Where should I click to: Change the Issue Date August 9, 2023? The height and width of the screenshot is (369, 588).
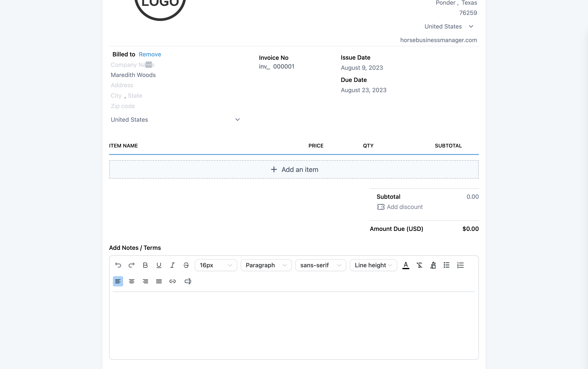point(362,67)
